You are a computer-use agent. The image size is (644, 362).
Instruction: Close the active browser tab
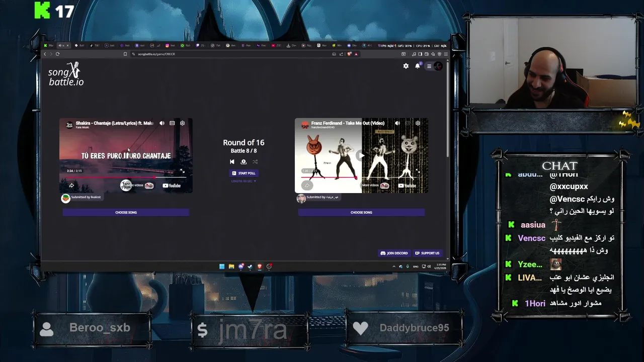(x=68, y=45)
